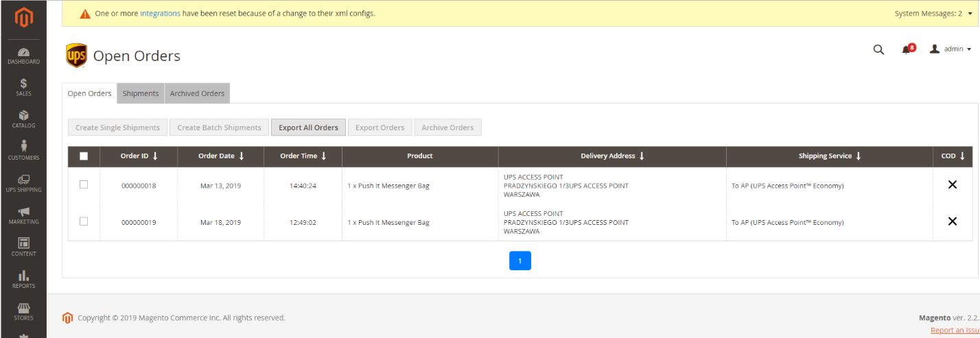This screenshot has width=980, height=338.
Task: Click delivery address of order 000000018
Action: (x=612, y=185)
